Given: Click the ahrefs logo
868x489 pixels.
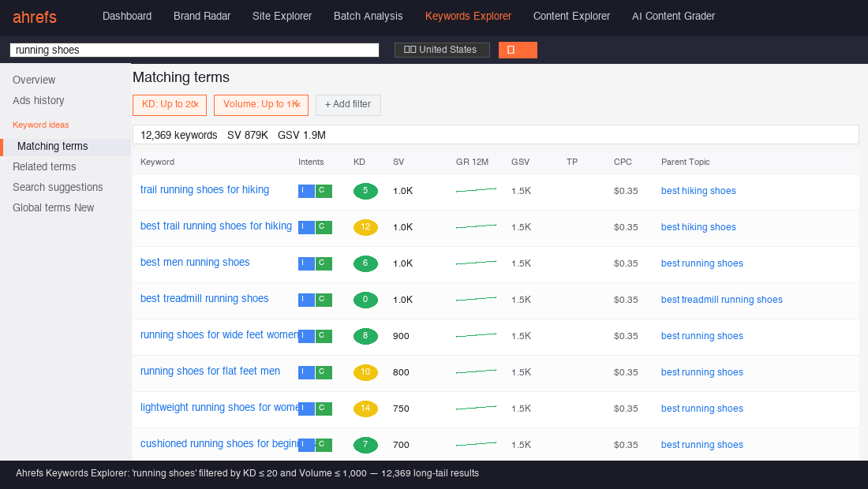Looking at the screenshot, I should pyautogui.click(x=34, y=17).
